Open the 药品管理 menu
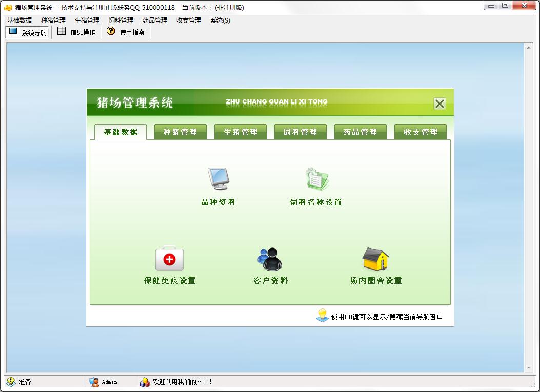Screen dimensions: 540x392 tap(155, 20)
